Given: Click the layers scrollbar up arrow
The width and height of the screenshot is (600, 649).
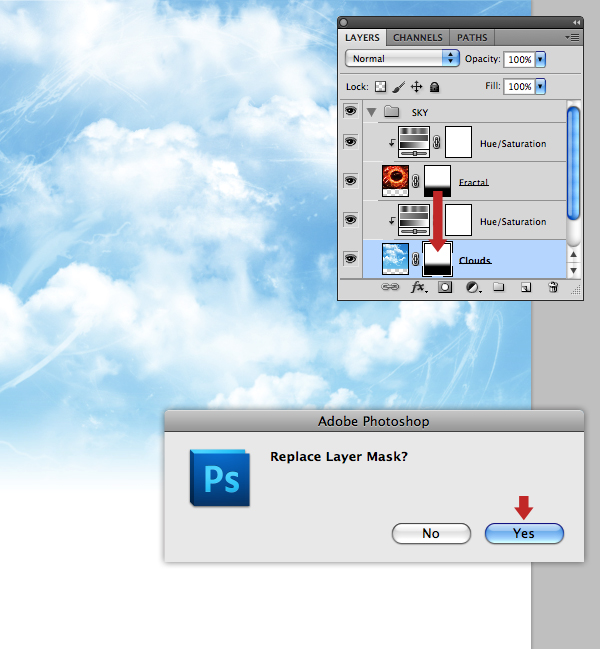Looking at the screenshot, I should [x=573, y=255].
